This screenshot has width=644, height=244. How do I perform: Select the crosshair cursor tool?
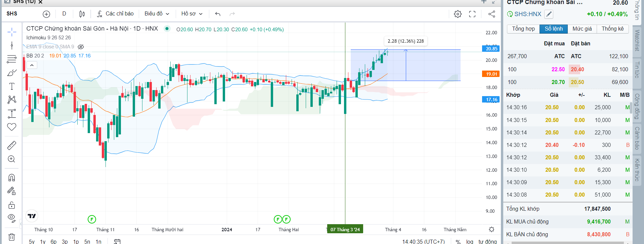(12, 32)
